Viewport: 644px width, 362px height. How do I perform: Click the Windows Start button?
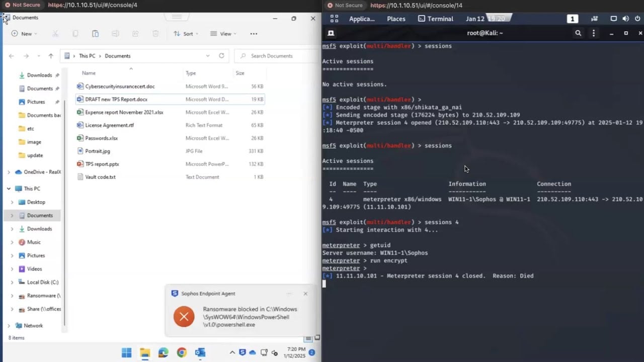(x=126, y=353)
